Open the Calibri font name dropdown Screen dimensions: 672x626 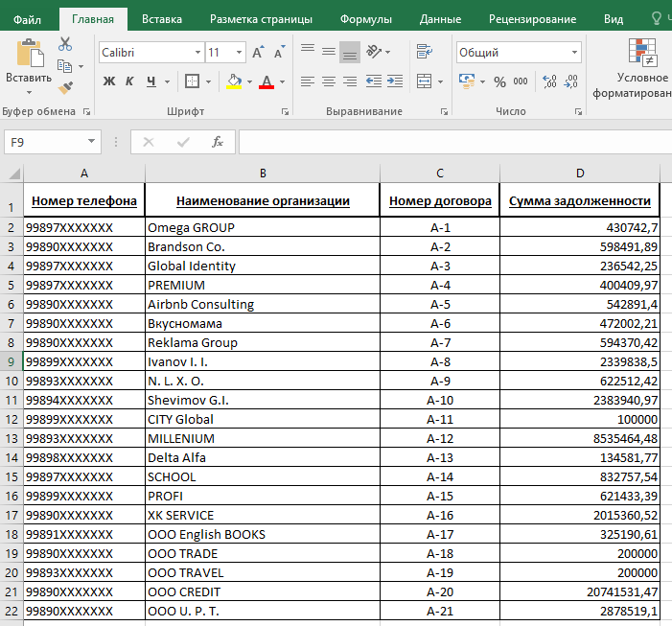tap(197, 53)
